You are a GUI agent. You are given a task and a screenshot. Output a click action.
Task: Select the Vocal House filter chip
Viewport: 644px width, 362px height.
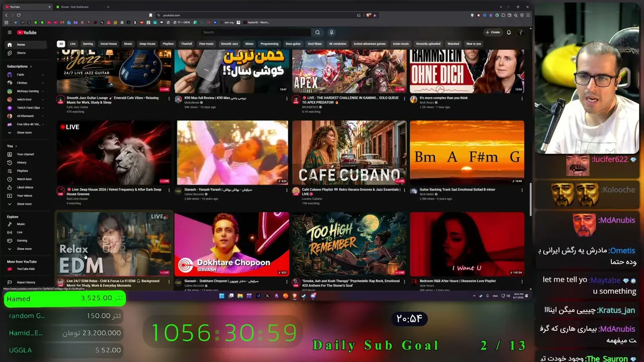(x=108, y=44)
